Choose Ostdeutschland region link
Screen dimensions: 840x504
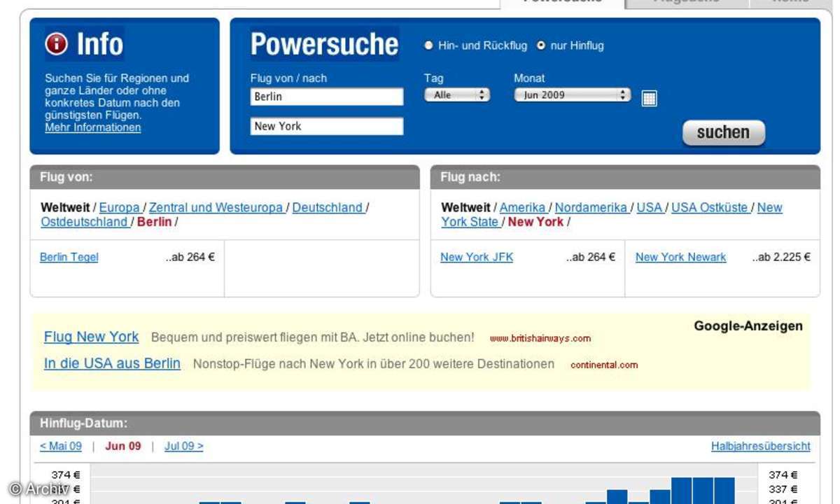[x=84, y=222]
